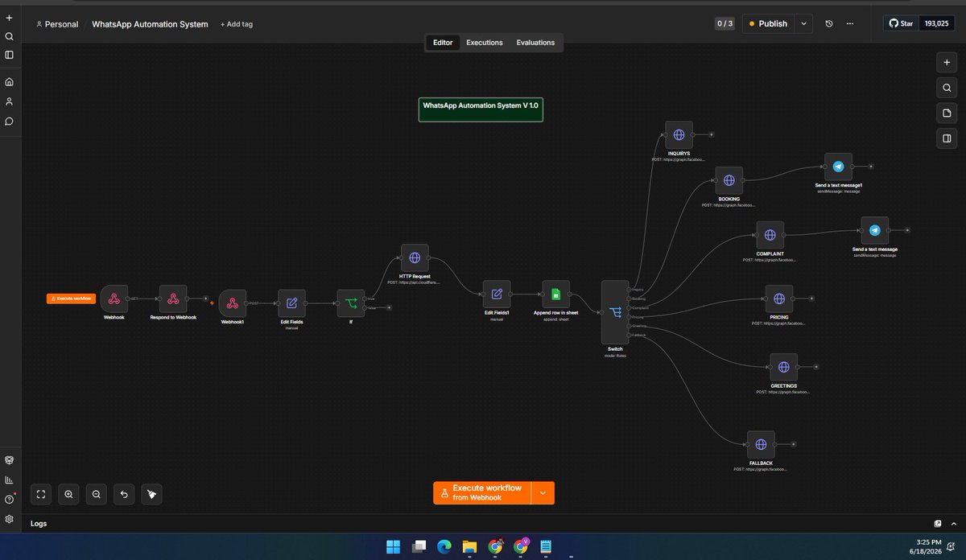
Task: Open the Personal project breadcrumb
Action: click(56, 24)
